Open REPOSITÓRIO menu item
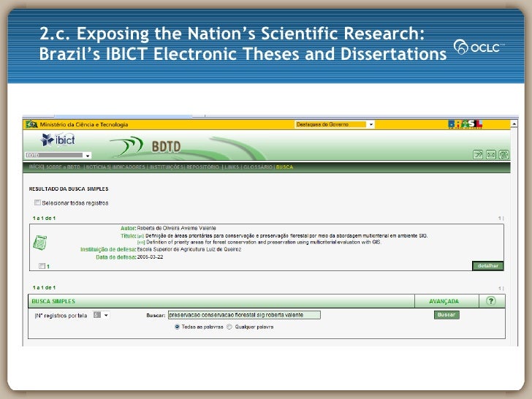The image size is (532, 399). [203, 167]
